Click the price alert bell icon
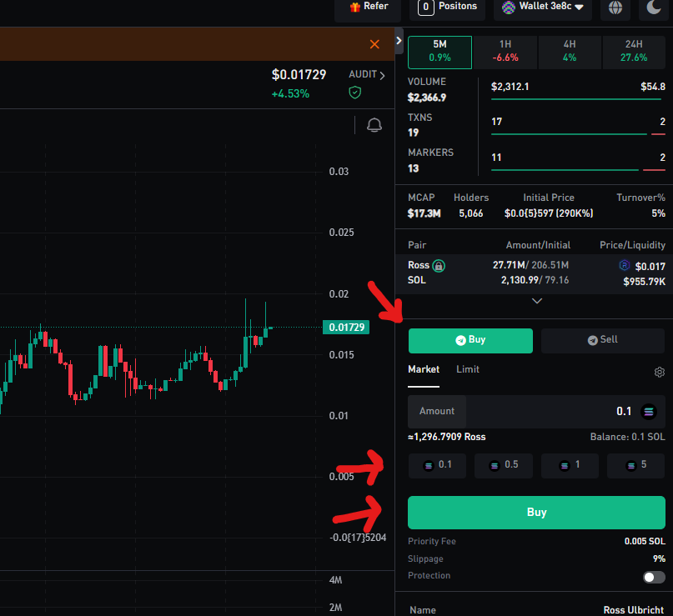Screen dimensions: 673x616 click(x=374, y=125)
